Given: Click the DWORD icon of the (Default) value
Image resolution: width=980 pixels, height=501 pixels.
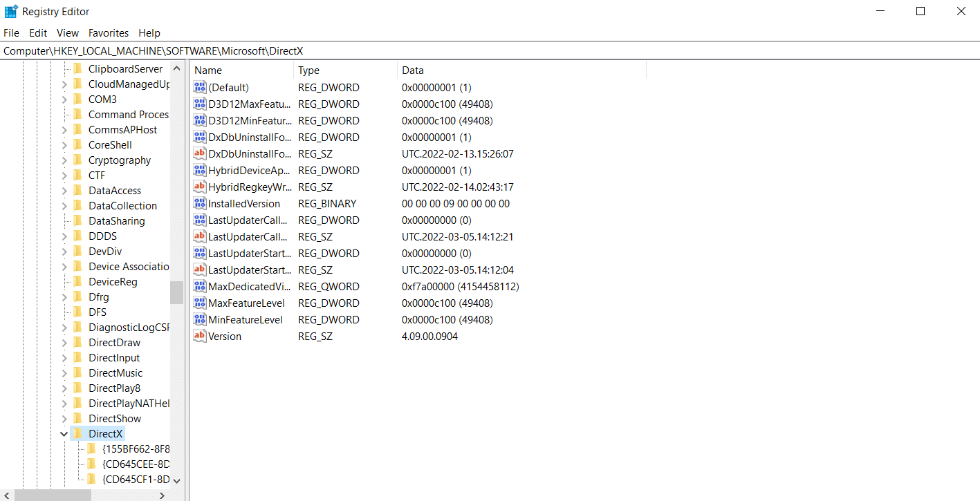Looking at the screenshot, I should (200, 88).
